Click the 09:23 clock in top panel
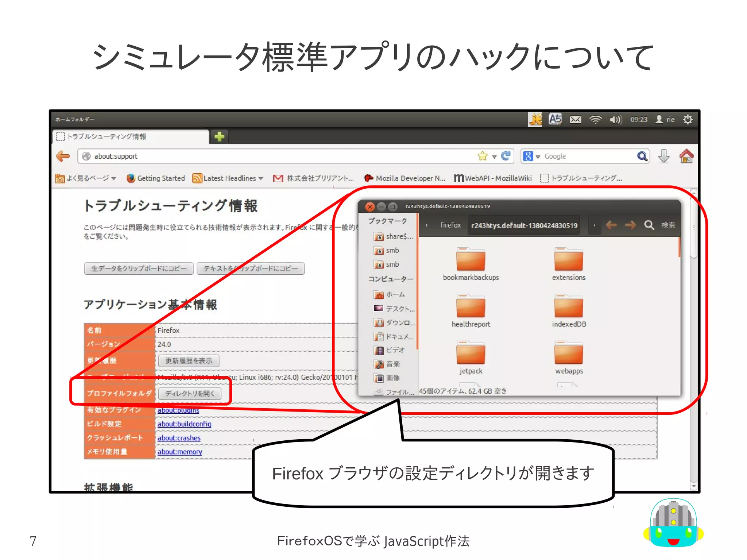Screen dimensions: 747x560 coord(639,119)
